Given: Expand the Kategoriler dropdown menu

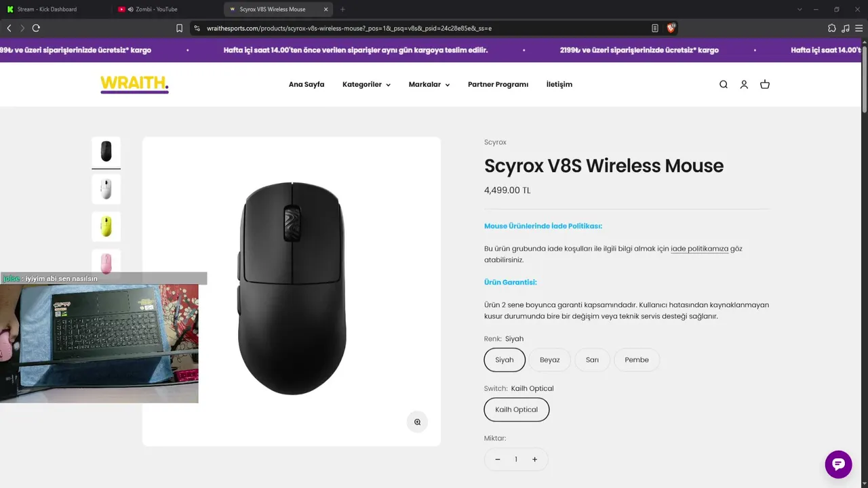Looking at the screenshot, I should point(366,85).
